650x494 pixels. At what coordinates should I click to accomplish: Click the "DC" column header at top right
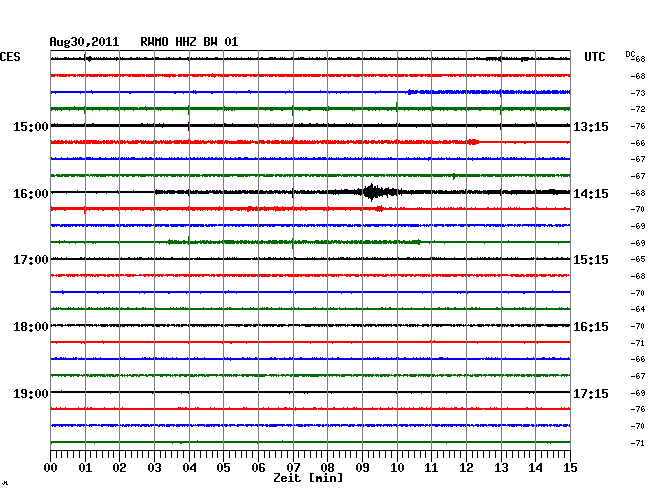point(630,54)
